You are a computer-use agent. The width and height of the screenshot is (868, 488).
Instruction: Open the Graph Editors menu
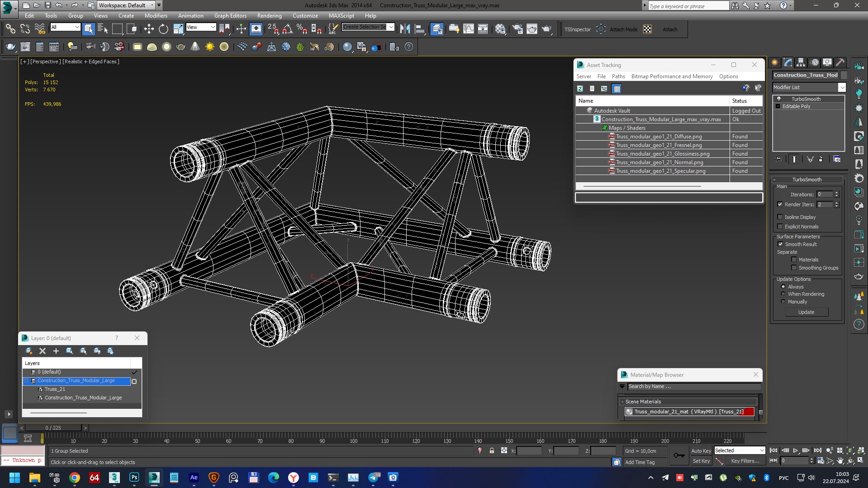tap(230, 16)
